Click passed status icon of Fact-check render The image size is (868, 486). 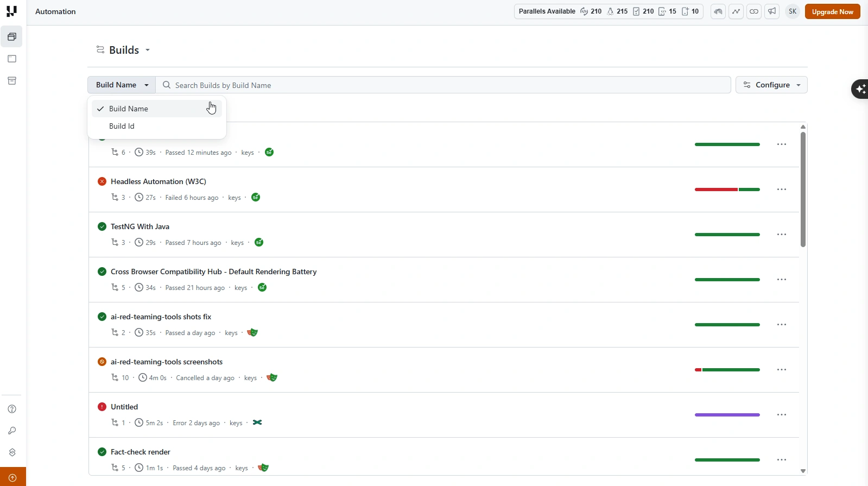102,452
